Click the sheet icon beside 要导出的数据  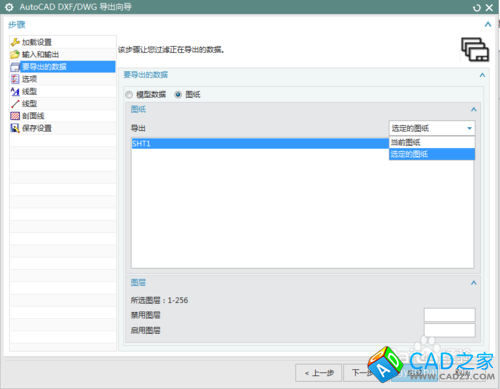15,67
